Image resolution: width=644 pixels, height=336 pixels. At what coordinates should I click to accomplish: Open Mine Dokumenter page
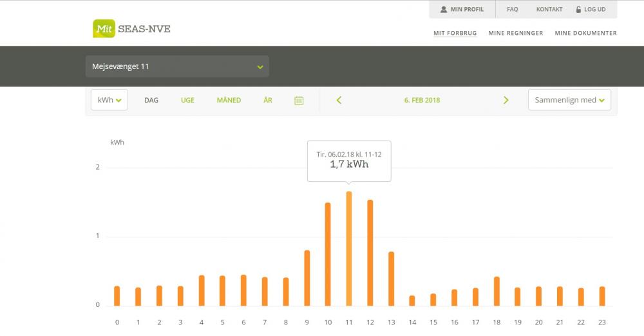585,33
